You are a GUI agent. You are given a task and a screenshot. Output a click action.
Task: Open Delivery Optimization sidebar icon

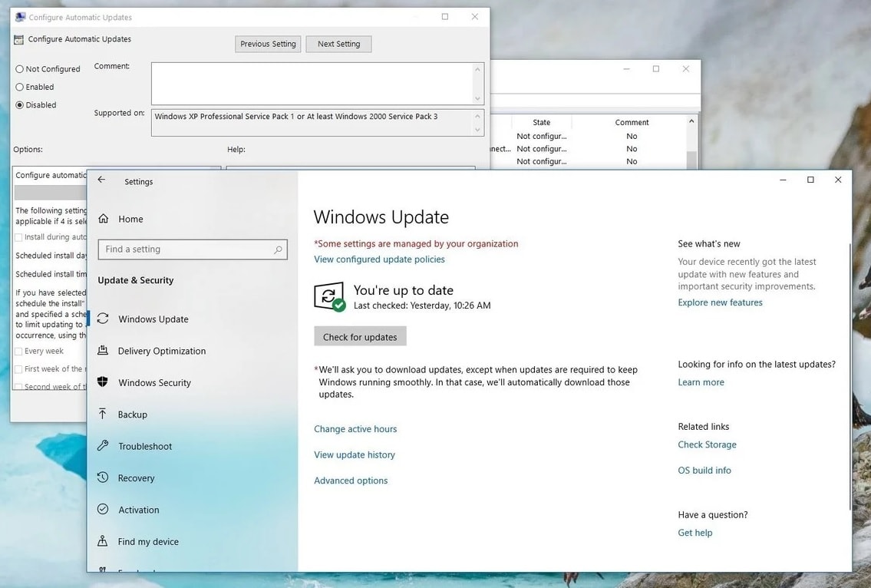click(x=103, y=350)
